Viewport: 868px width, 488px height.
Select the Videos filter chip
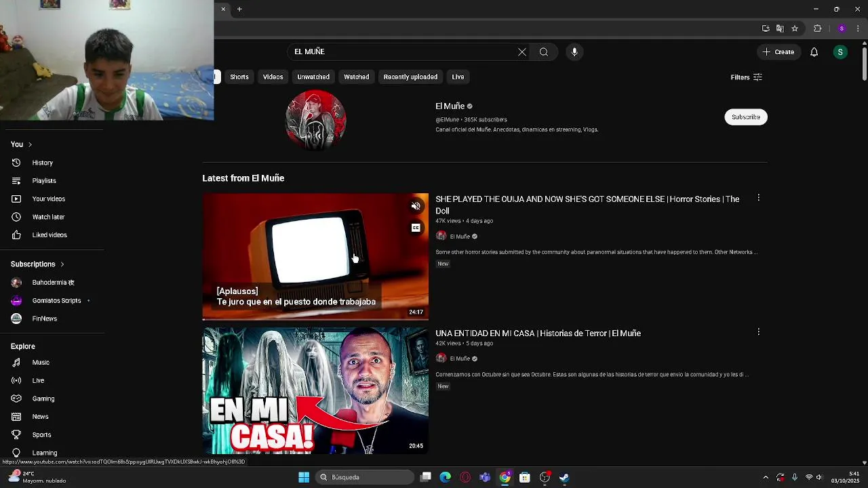coord(273,77)
